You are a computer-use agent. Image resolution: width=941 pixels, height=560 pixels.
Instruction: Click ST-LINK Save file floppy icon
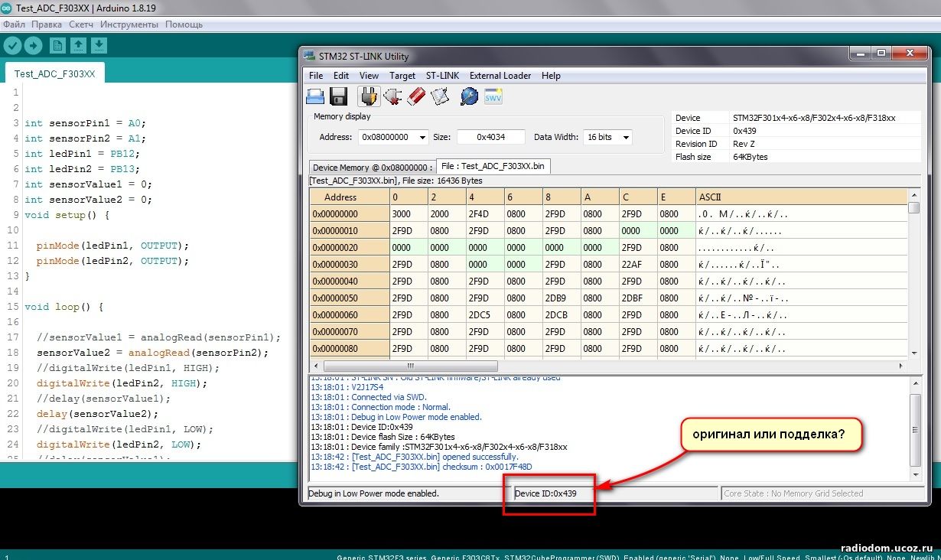(x=339, y=96)
